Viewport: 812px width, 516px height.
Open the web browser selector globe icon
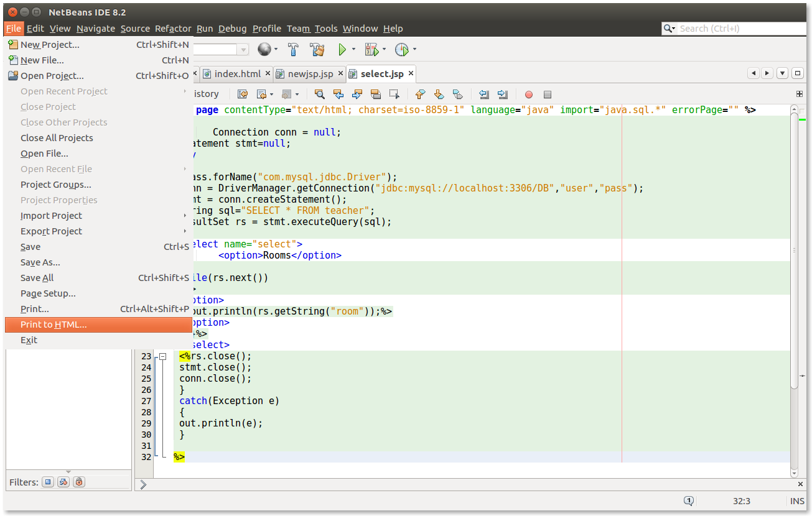point(264,49)
